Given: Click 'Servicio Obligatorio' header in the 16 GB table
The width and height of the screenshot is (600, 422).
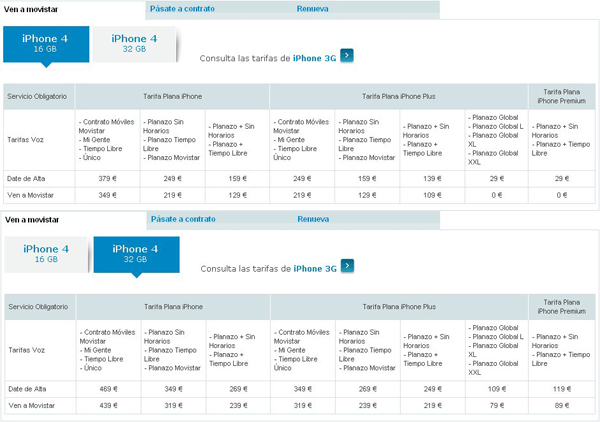Looking at the screenshot, I should 37,96.
